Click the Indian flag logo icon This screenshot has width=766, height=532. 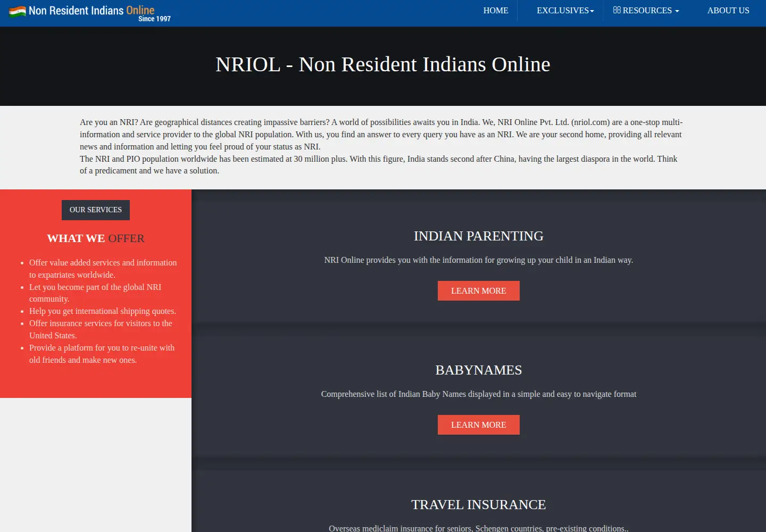pos(17,11)
